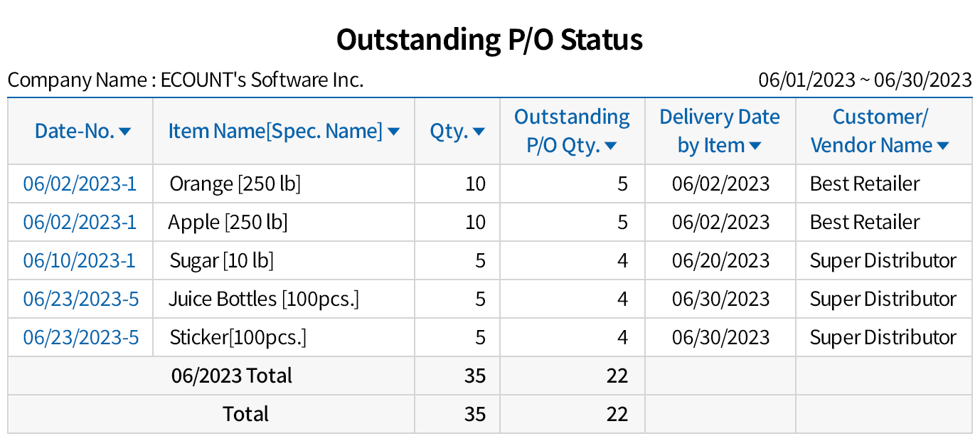Open the Customer/Vendor Name sort arrow

click(x=943, y=147)
